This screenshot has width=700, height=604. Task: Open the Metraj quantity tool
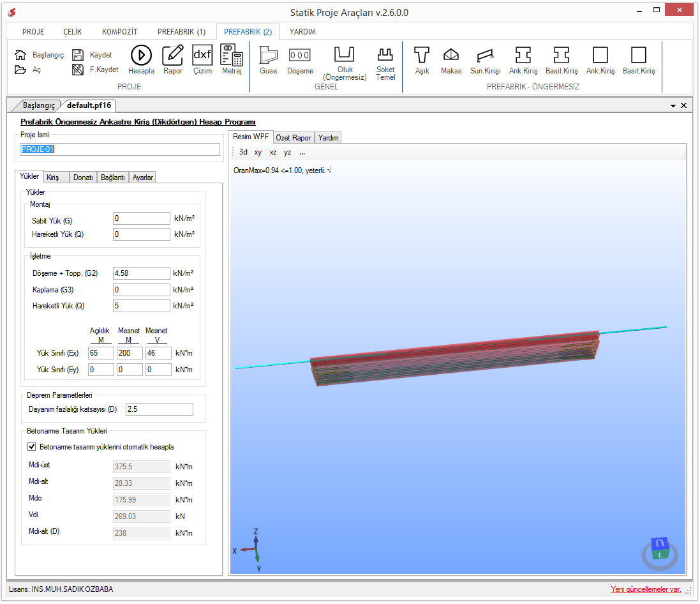pos(232,60)
